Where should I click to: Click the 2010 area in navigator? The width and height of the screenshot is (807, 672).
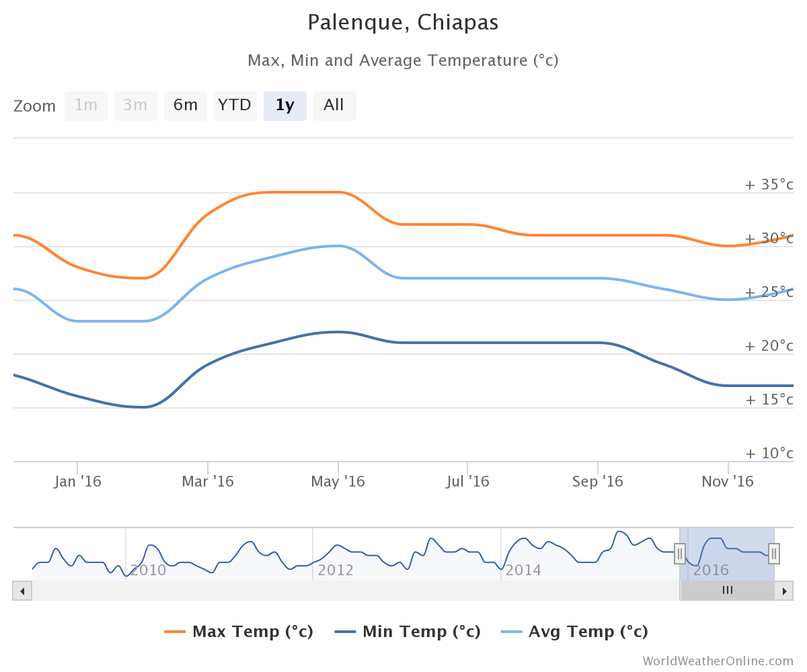pos(148,571)
